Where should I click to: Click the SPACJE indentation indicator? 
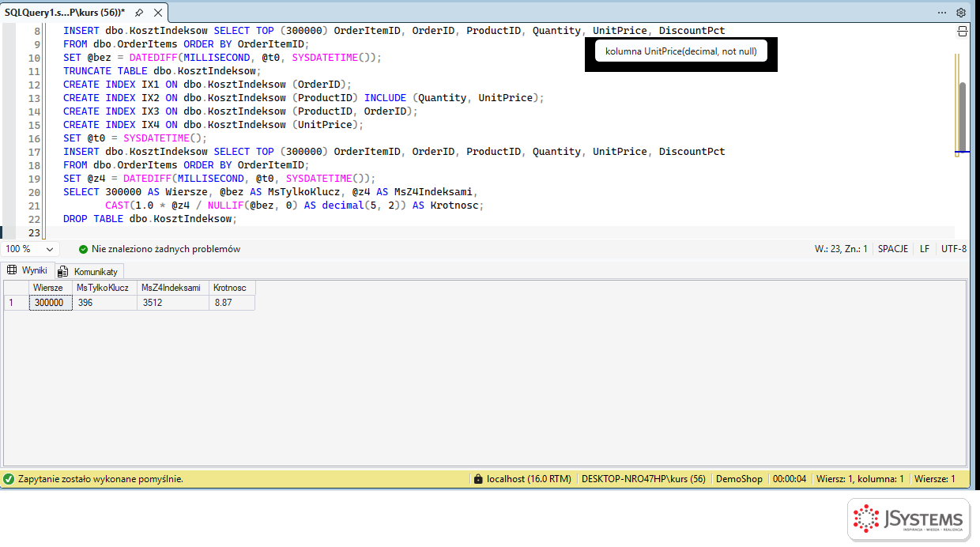click(x=893, y=249)
